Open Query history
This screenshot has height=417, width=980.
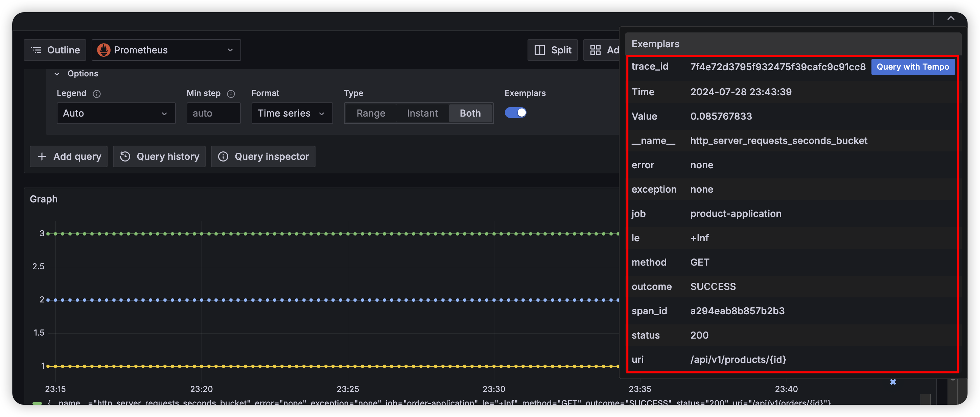pyautogui.click(x=159, y=156)
